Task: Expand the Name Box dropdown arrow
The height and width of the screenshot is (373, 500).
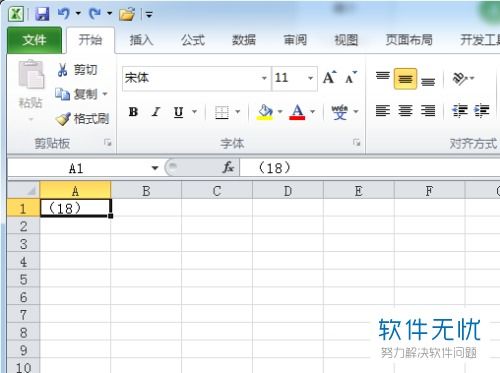Action: click(155, 168)
